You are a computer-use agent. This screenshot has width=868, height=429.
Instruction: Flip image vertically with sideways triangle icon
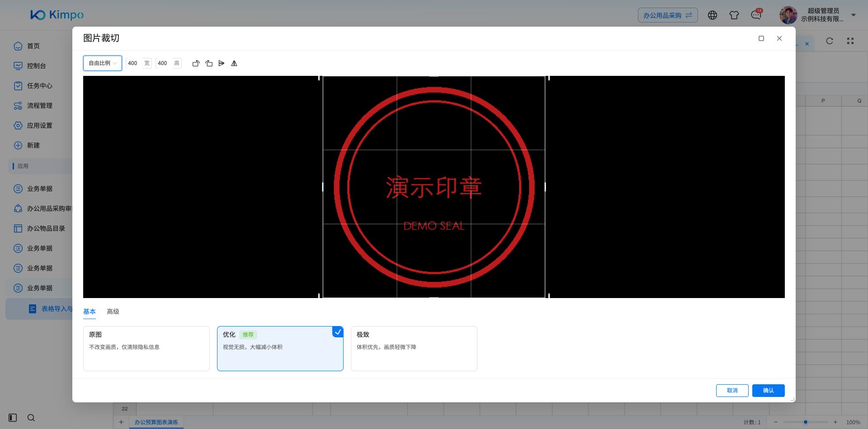click(x=222, y=63)
